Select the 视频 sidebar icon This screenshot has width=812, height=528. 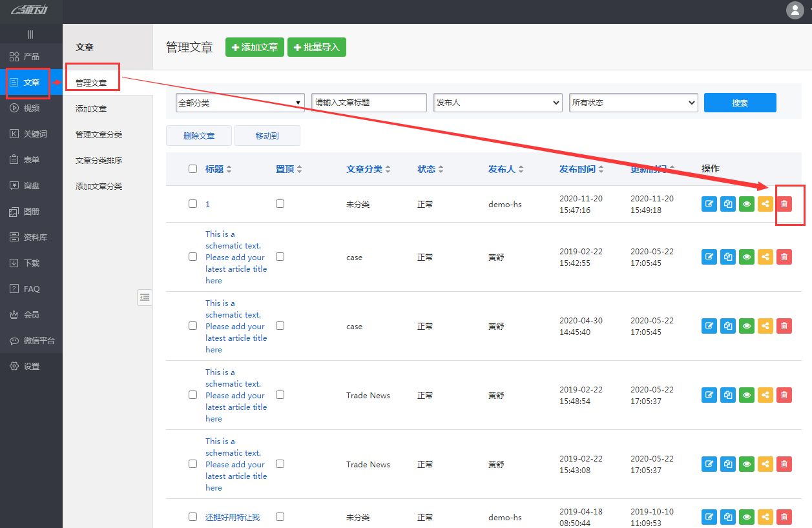29,108
